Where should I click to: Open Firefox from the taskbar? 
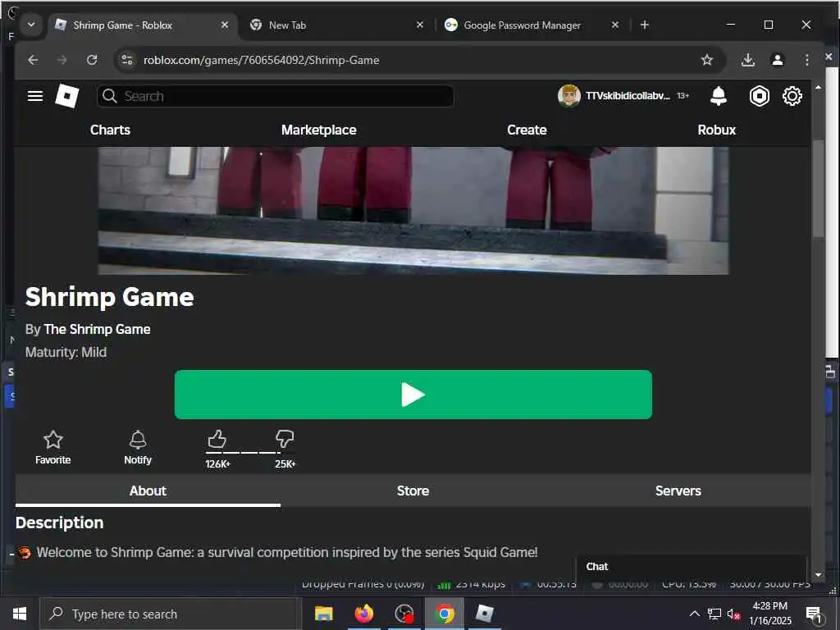point(363,614)
